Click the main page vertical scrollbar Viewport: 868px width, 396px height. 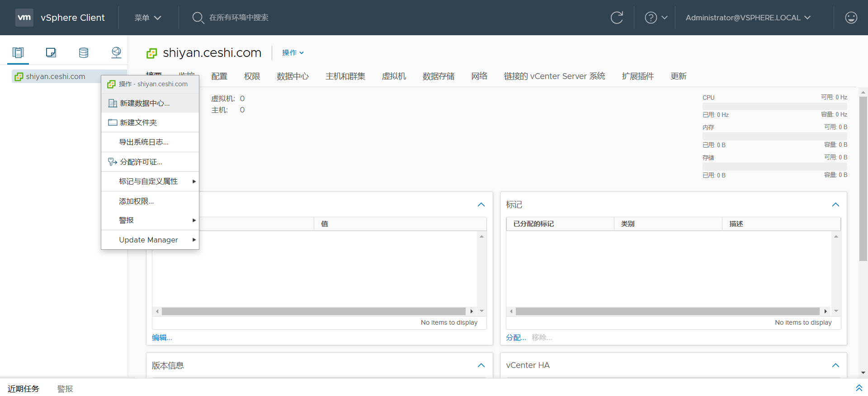click(863, 178)
